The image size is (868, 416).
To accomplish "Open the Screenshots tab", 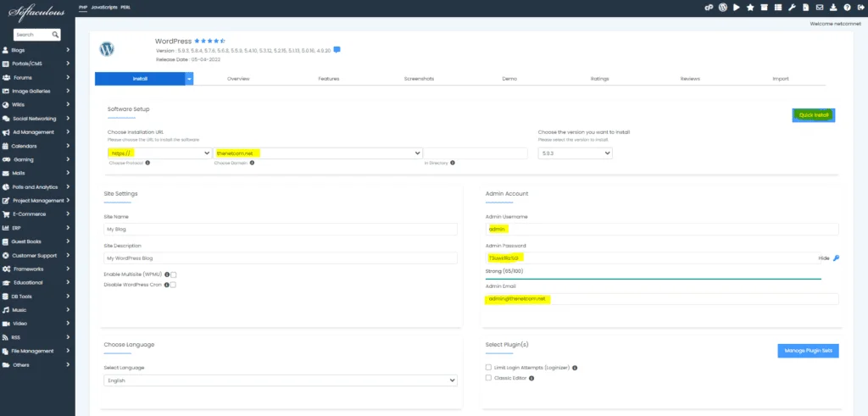I will [x=419, y=79].
